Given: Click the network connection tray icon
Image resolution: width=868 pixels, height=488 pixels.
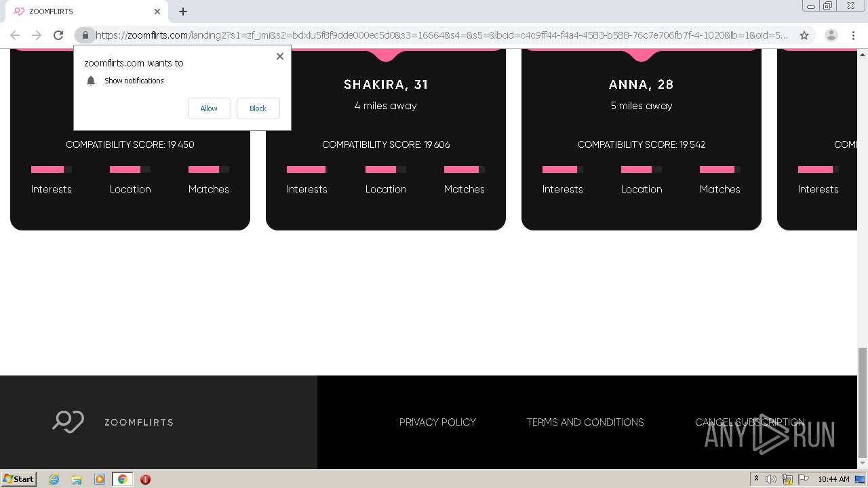Looking at the screenshot, I should pos(787,479).
